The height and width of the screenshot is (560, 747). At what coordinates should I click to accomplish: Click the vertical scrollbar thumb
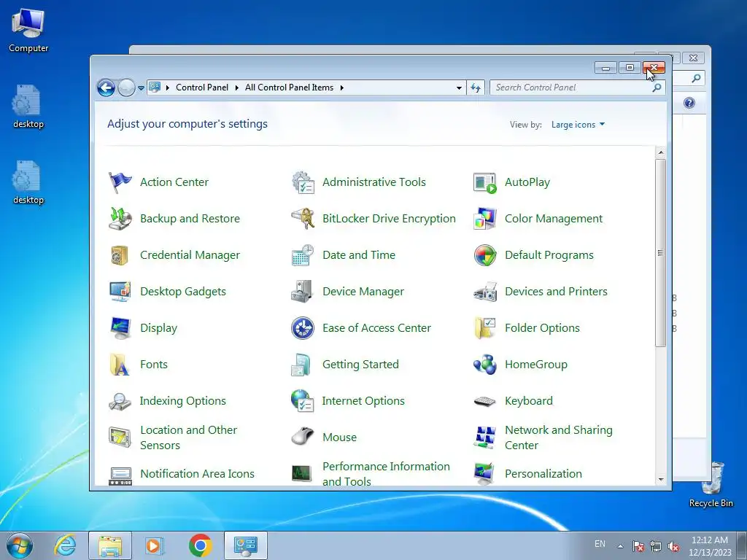point(660,253)
